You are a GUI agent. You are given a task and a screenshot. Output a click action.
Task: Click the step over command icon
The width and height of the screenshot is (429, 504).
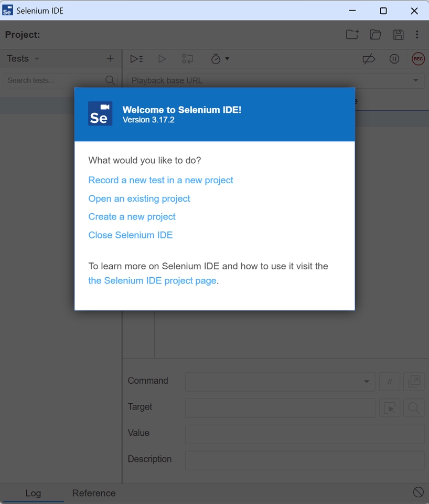point(187,59)
